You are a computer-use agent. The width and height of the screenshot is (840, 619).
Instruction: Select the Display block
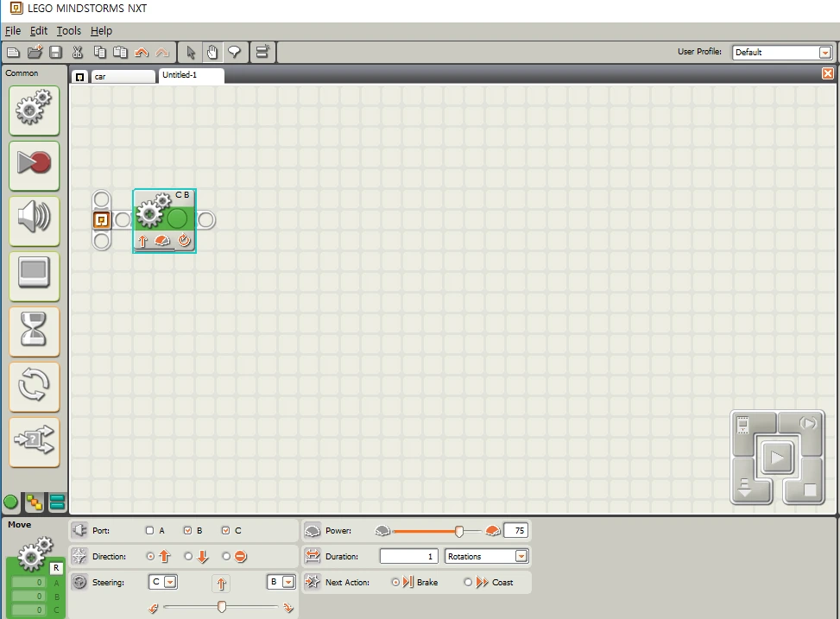35,276
